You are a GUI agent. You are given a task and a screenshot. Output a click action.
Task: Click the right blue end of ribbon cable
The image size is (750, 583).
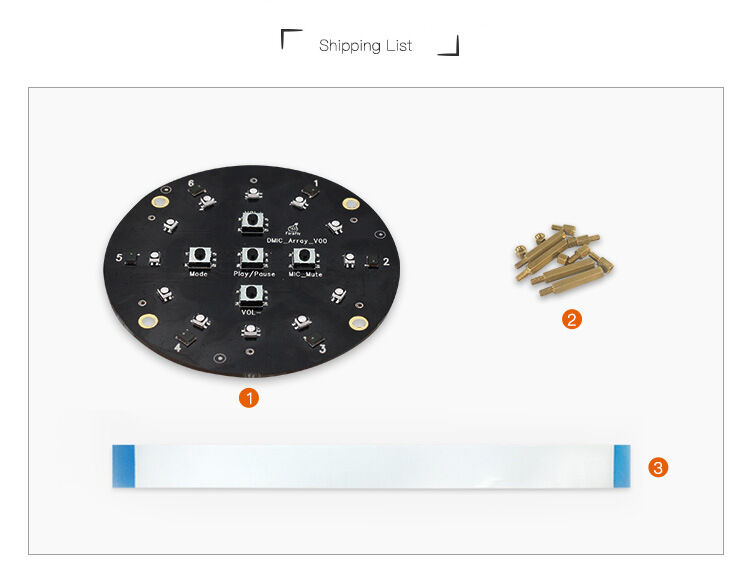coord(622,466)
